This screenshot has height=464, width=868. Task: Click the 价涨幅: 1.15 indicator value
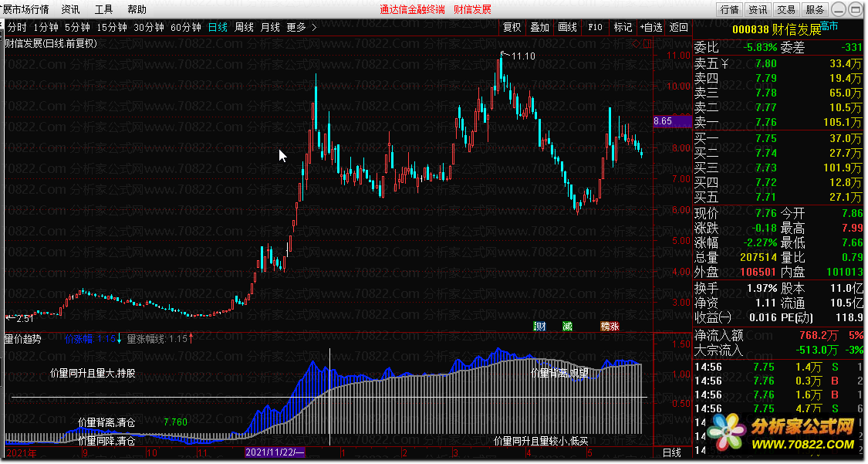coord(90,339)
